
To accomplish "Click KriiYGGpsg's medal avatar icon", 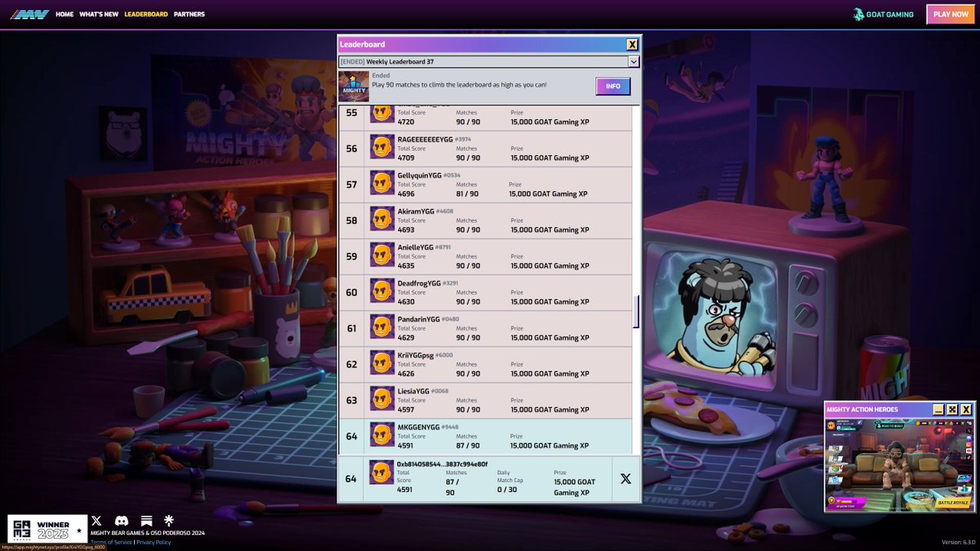I will pos(381,363).
